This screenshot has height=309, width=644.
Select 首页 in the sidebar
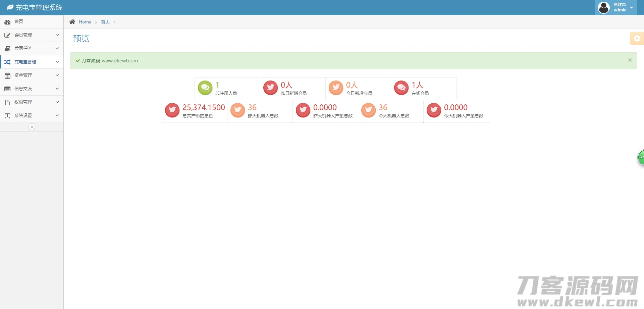(x=19, y=21)
